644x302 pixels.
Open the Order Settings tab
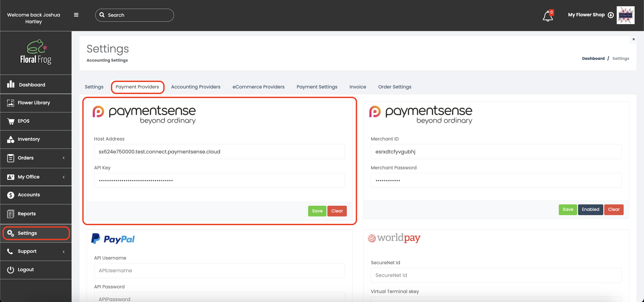pyautogui.click(x=394, y=87)
